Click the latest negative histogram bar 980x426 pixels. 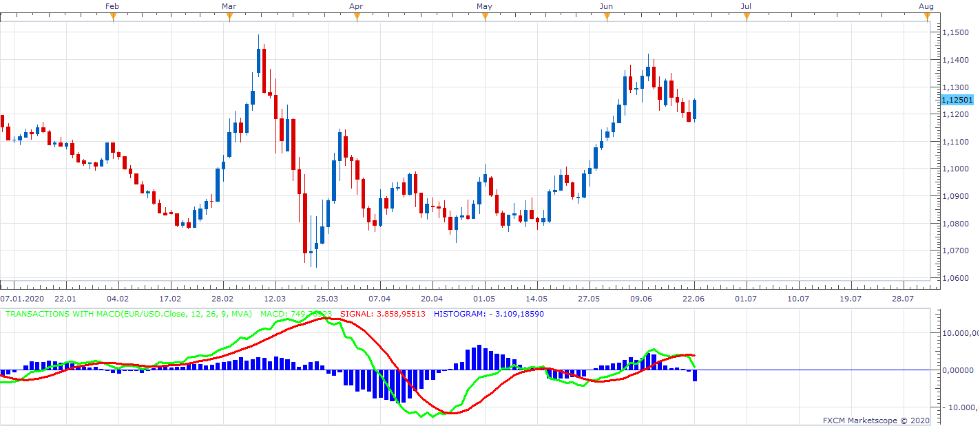tap(694, 376)
